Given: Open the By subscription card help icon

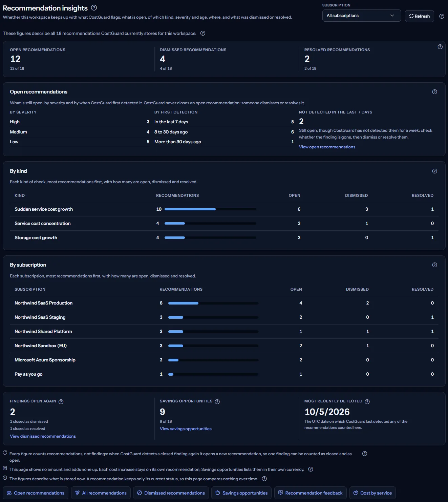Looking at the screenshot, I should 435,265.
